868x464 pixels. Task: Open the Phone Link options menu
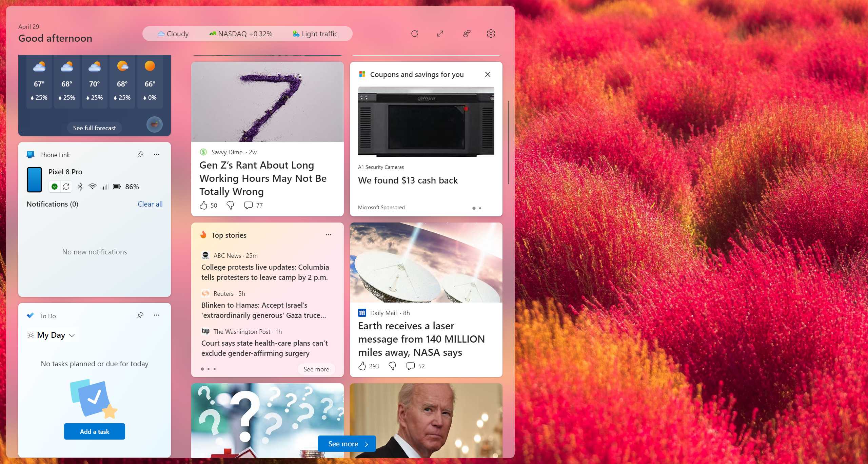click(x=156, y=154)
